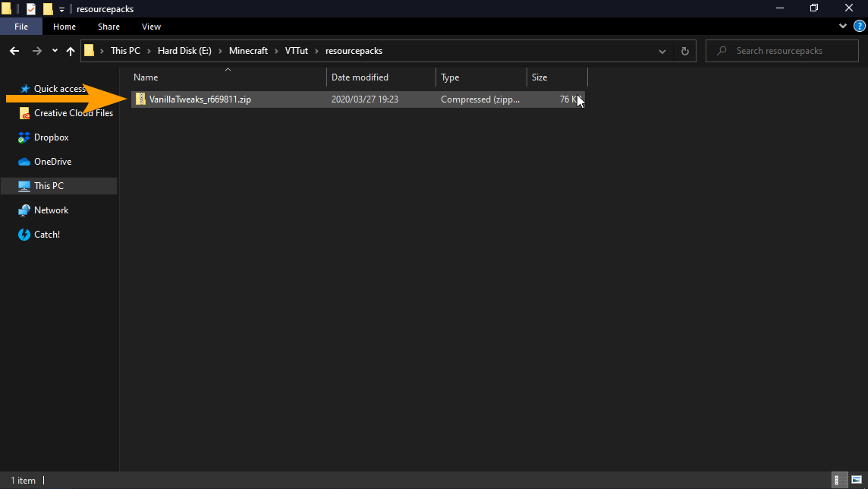Click the Forward navigation arrow
The width and height of the screenshot is (868, 489).
pos(36,51)
